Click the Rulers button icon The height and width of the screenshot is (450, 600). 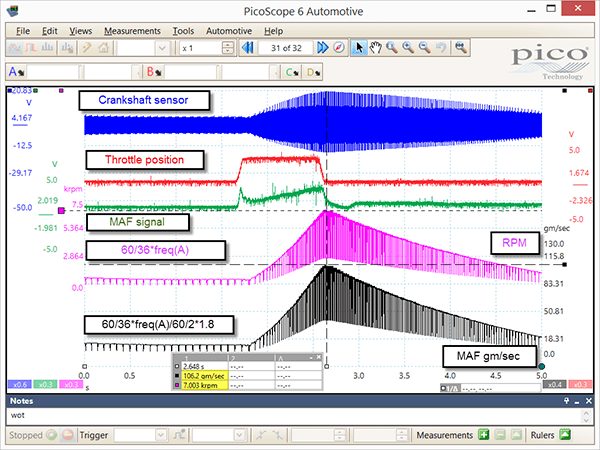(565, 435)
